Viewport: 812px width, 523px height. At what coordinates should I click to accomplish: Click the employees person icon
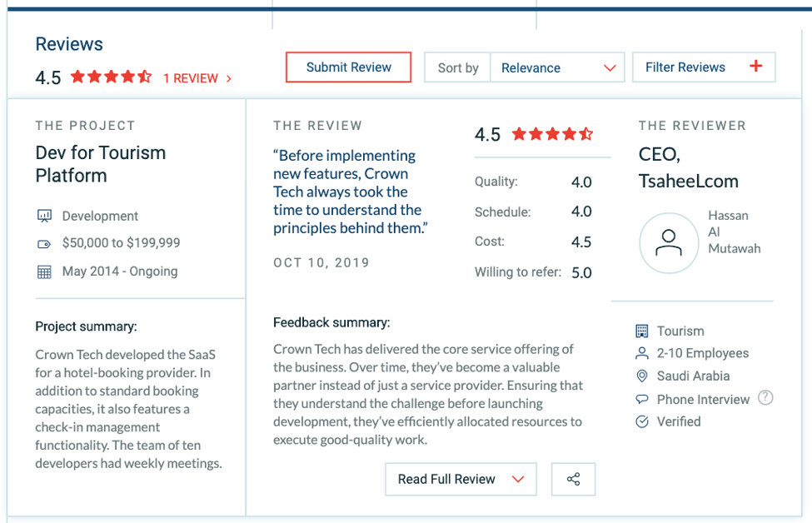(641, 353)
